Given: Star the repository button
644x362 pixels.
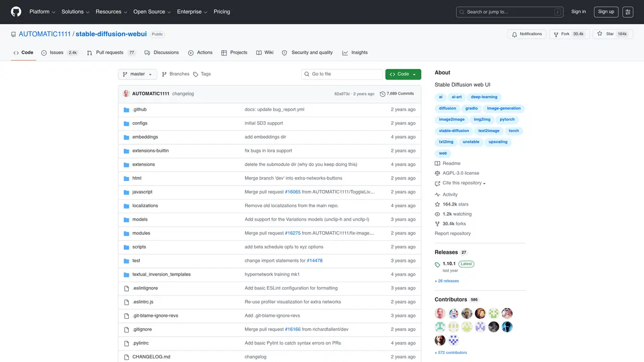Looking at the screenshot, I should (x=612, y=34).
